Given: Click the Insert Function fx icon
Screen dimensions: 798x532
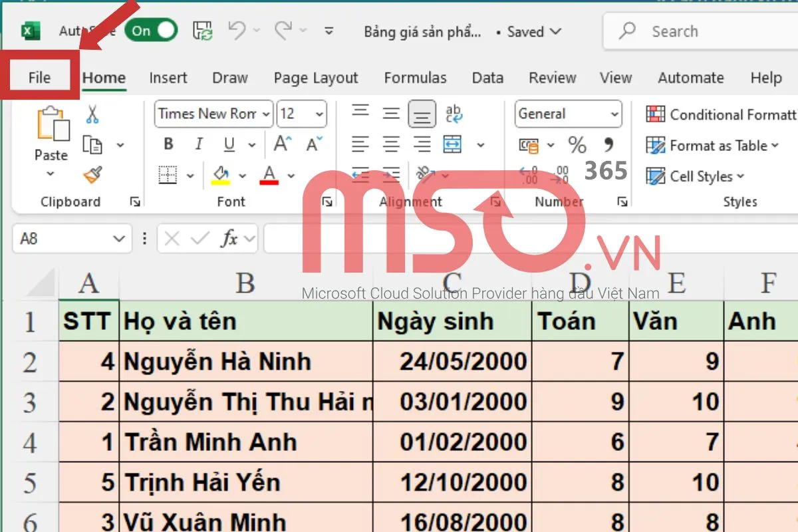Looking at the screenshot, I should [229, 239].
